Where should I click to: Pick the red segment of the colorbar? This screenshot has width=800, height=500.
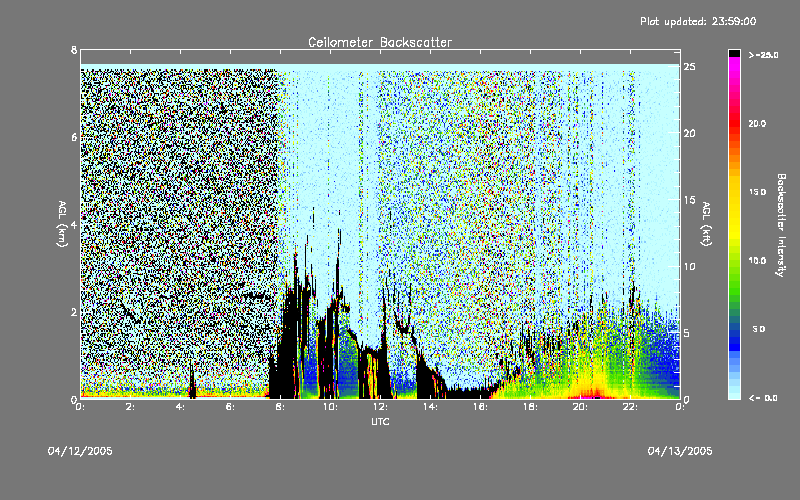(734, 122)
